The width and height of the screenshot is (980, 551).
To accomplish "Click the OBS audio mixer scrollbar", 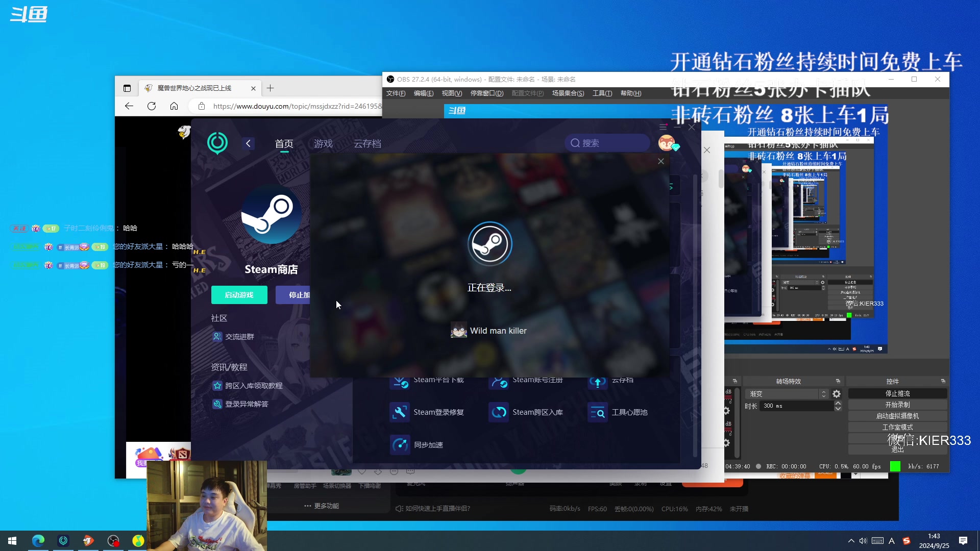I will pyautogui.click(x=737, y=423).
